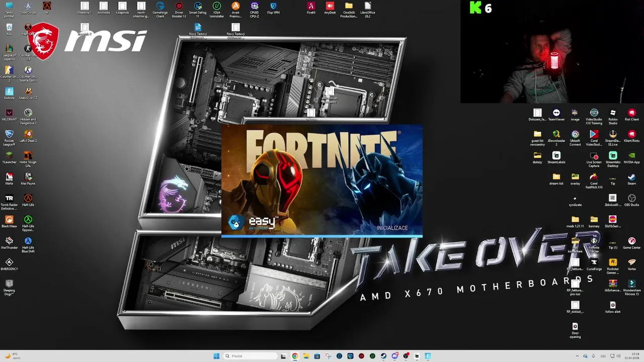The width and height of the screenshot is (644, 362).
Task: Launch Left 4 Dead 2 shortcut
Action: click(x=28, y=136)
